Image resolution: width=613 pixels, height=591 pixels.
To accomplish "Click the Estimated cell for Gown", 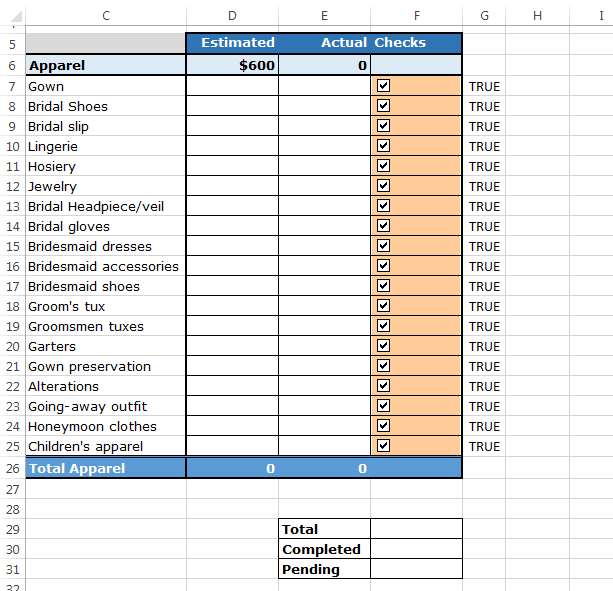I will [232, 86].
